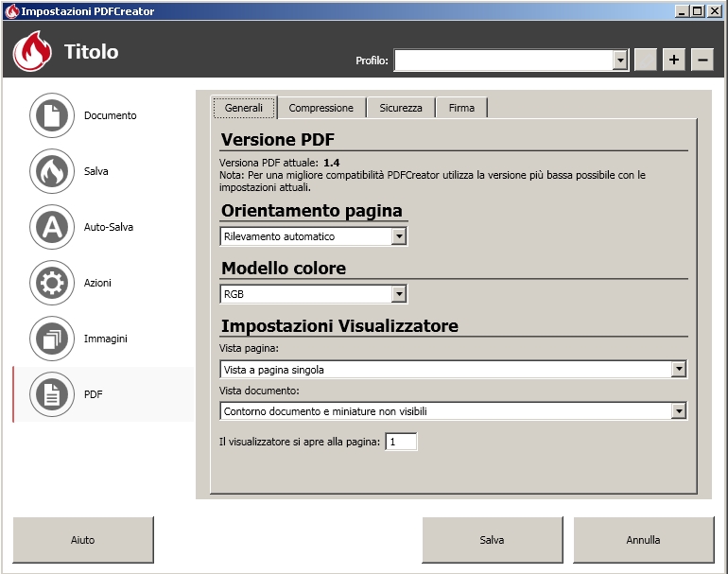This screenshot has height=574, width=728.
Task: Click the PDFCreator flame logo in header
Action: click(32, 51)
